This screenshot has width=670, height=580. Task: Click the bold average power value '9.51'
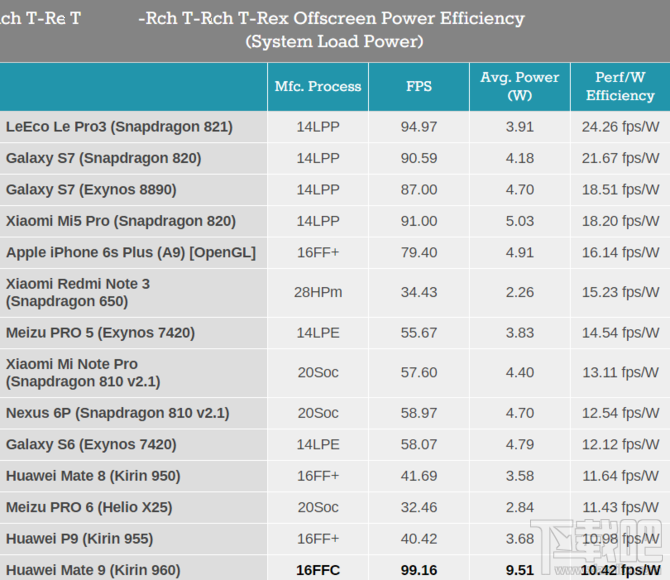[x=520, y=570]
